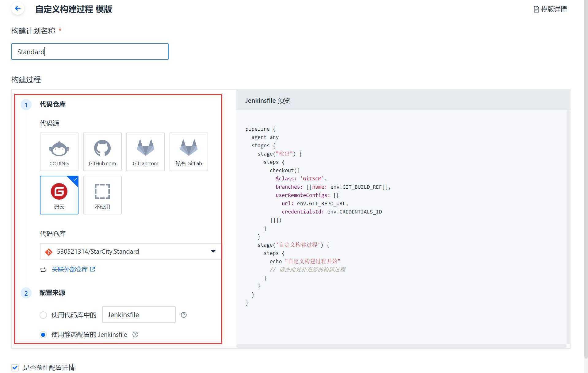Toggle the 是否前往配置详情 checkbox
The height and width of the screenshot is (373, 588).
[15, 367]
